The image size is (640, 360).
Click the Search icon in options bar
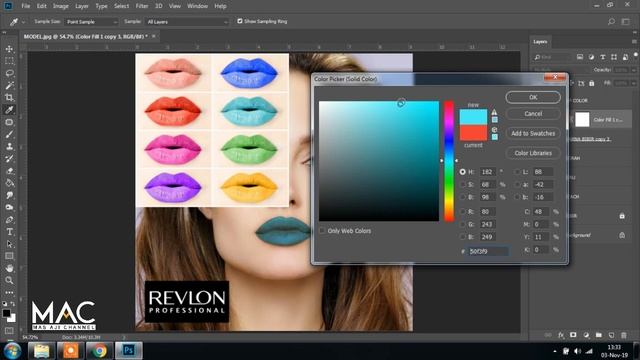(x=611, y=21)
